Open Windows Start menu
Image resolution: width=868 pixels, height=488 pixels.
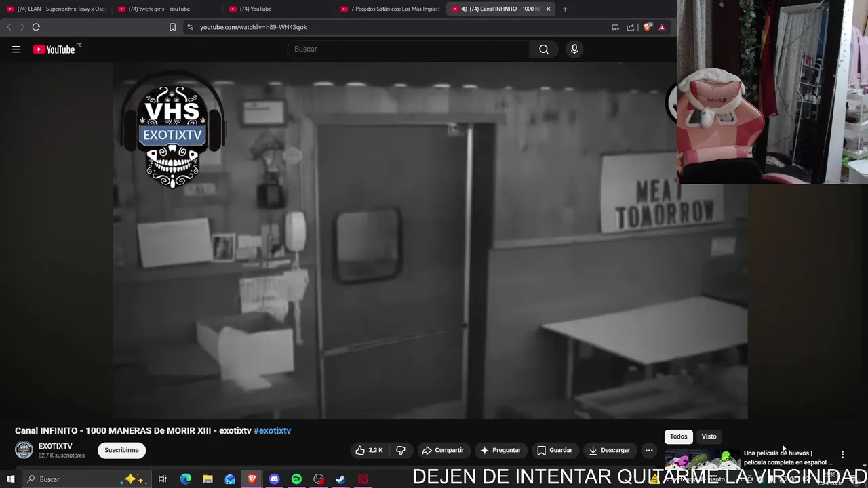(x=10, y=479)
